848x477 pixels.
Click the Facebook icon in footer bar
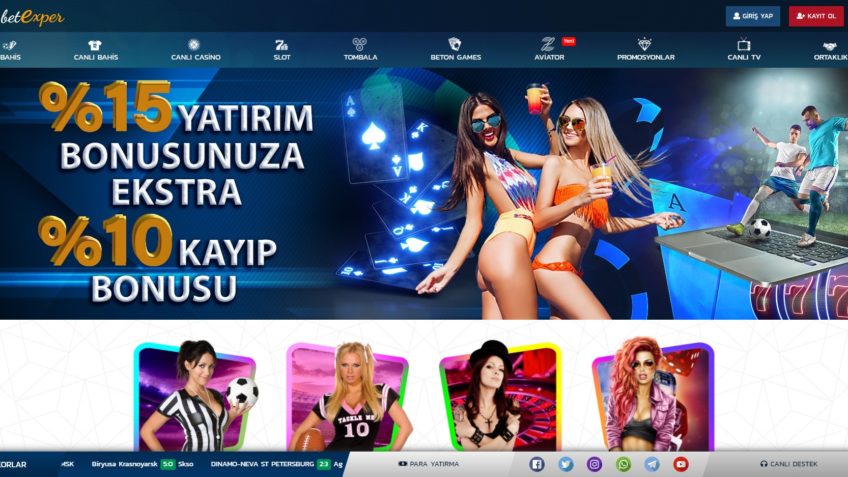[536, 464]
